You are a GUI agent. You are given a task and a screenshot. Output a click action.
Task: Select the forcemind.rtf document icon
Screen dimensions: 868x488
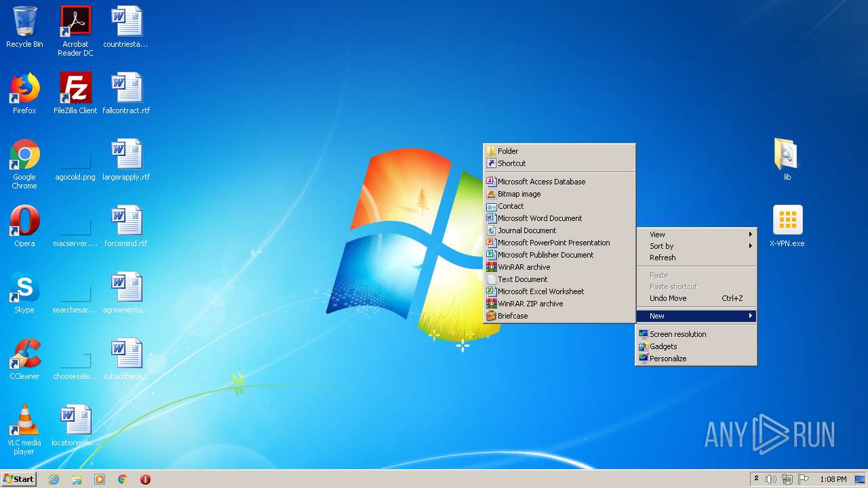[x=126, y=226]
